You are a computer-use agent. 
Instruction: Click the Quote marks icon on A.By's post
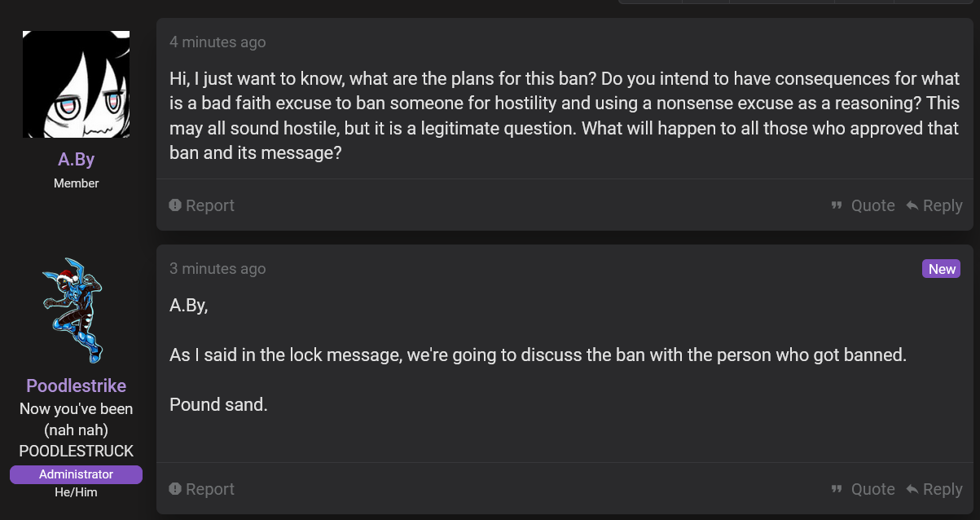837,205
